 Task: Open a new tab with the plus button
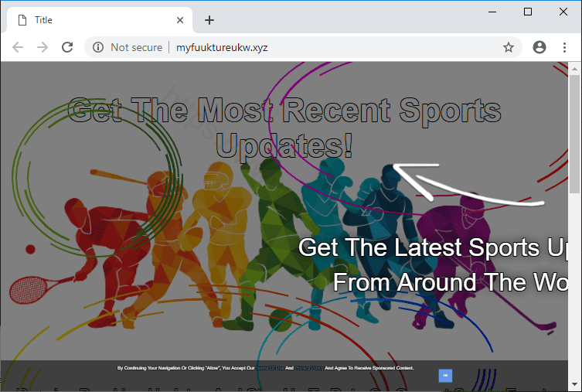point(209,20)
